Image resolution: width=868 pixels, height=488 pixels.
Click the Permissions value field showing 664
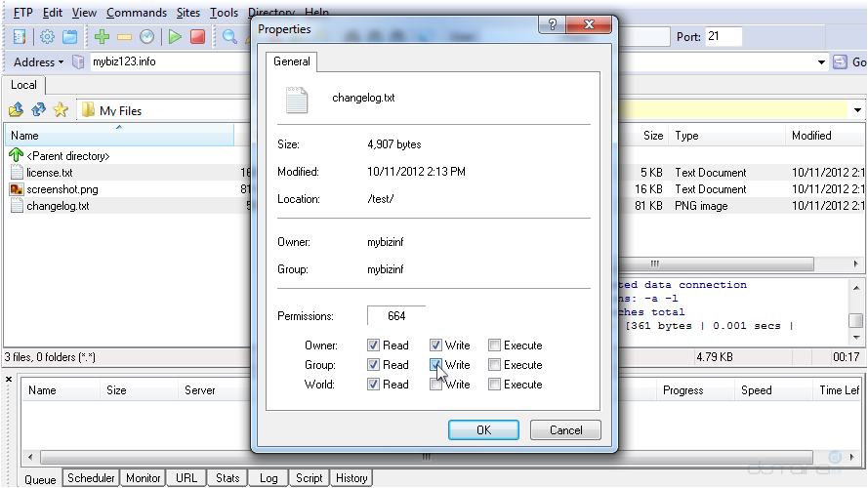click(x=396, y=316)
